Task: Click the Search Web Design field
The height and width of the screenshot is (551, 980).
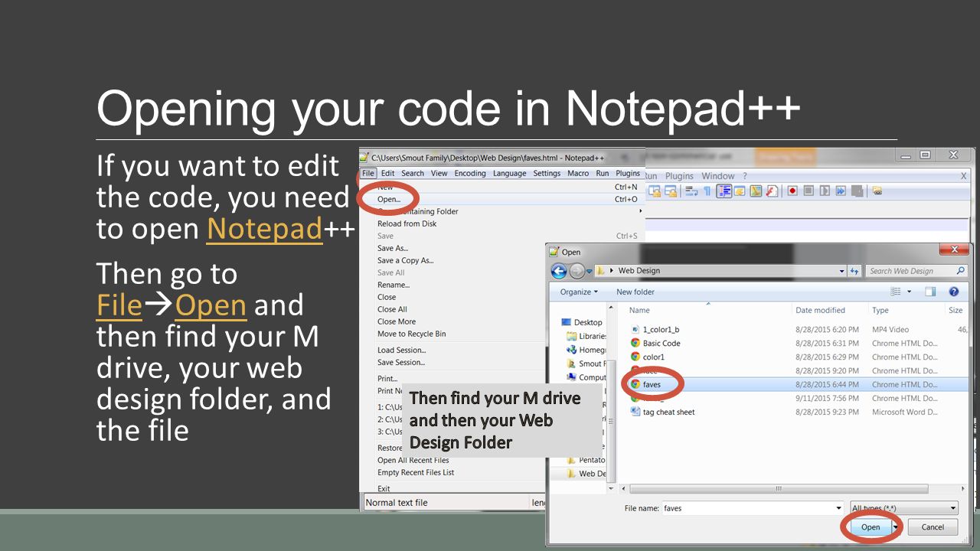Action: click(x=917, y=271)
